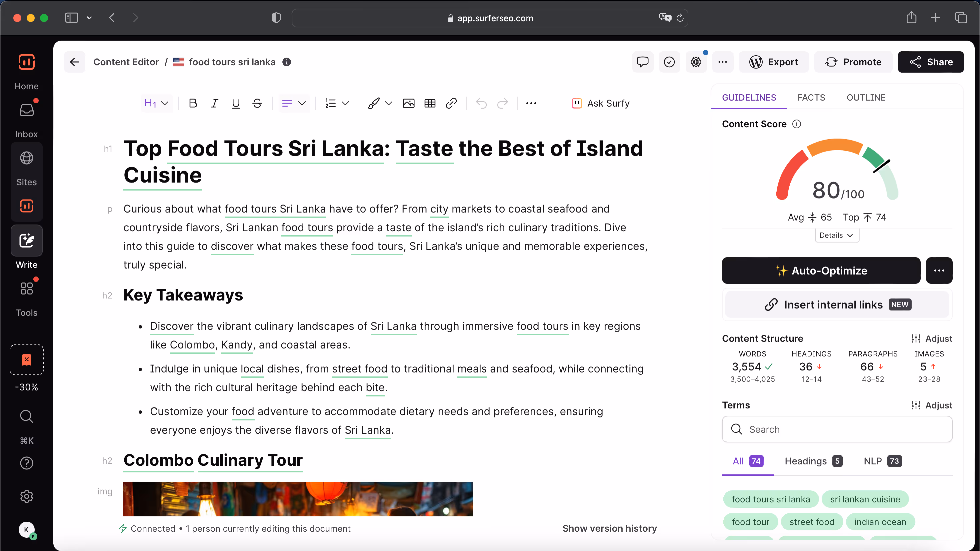980x551 pixels.
Task: Select the NLP terms tab
Action: tap(882, 461)
